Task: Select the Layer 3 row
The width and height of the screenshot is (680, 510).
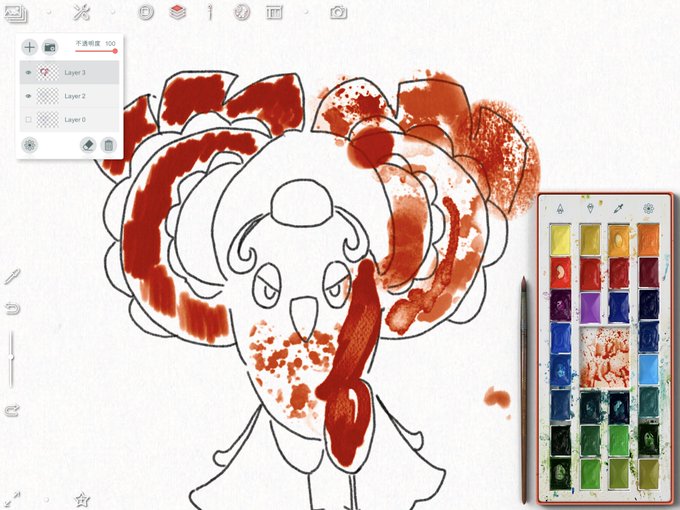Action: point(69,72)
